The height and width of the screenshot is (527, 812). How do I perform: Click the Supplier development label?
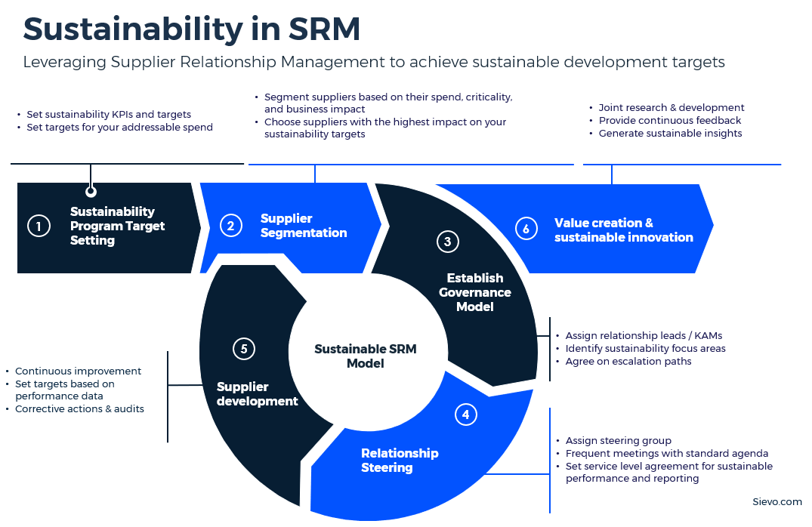point(257,394)
